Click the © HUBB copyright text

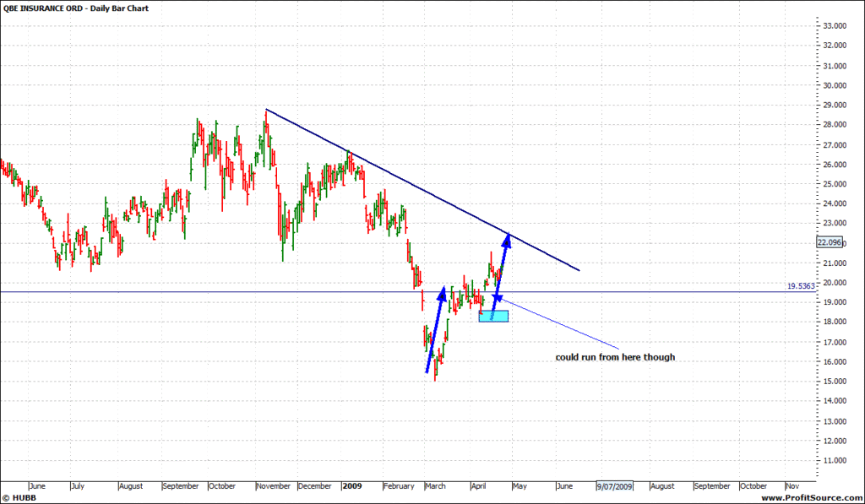(x=20, y=498)
